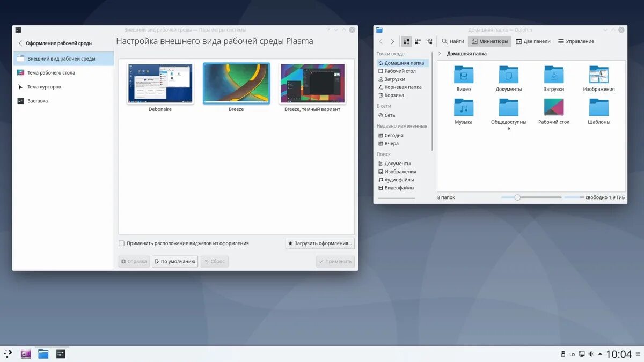Select Рабочий стол in Places sidebar
The height and width of the screenshot is (362, 644).
402,71
